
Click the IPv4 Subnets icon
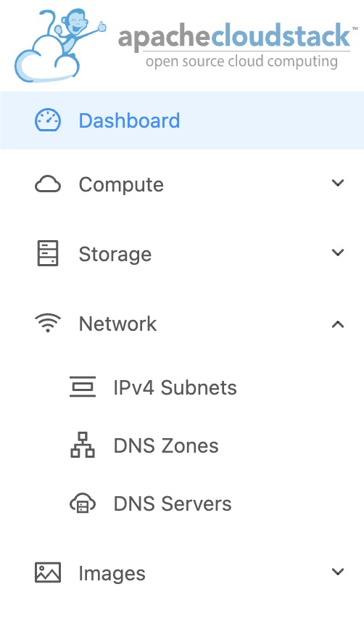click(x=83, y=387)
